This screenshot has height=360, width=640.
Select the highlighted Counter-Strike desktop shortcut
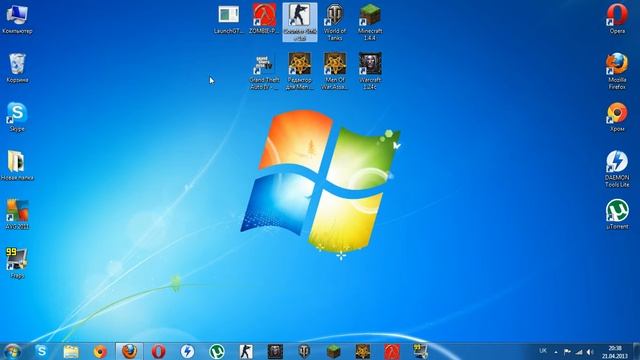pyautogui.click(x=300, y=22)
